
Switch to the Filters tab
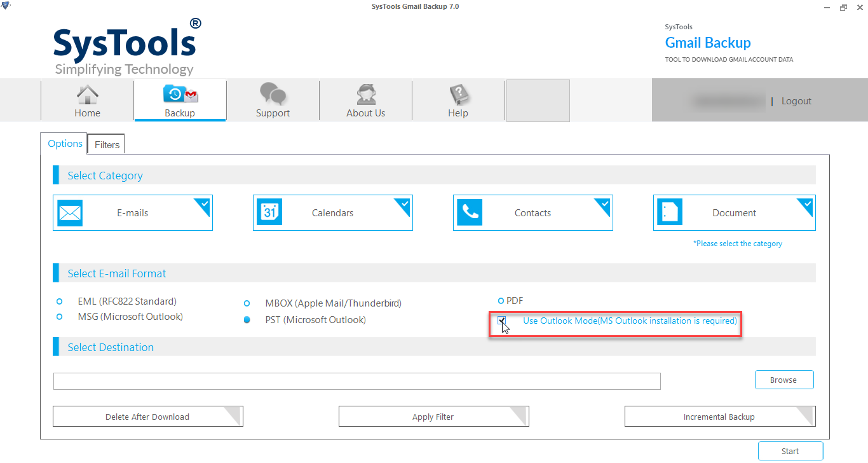107,144
